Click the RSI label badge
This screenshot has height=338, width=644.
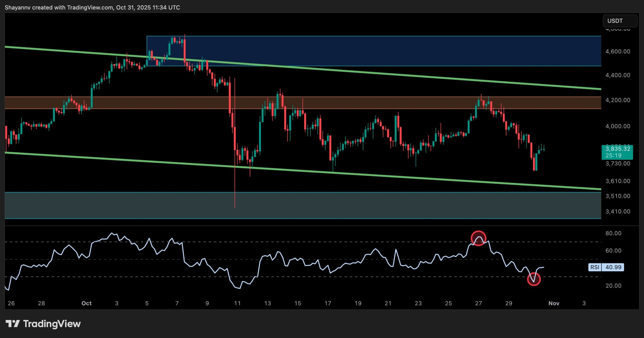(594, 267)
